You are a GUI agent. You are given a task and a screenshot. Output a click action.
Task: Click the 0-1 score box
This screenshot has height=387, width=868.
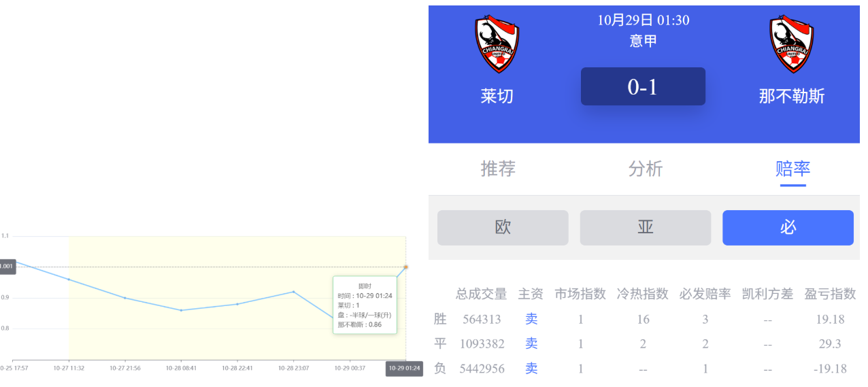click(643, 86)
